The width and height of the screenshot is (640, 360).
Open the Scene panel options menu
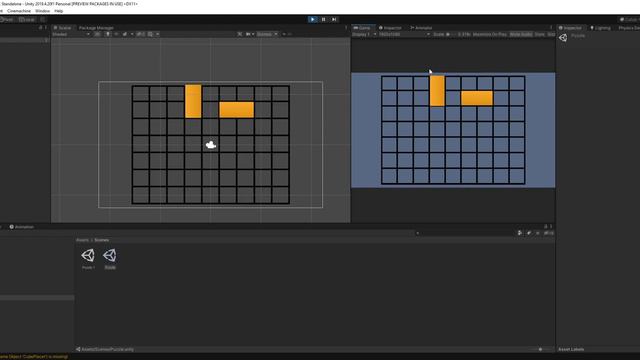(x=346, y=28)
